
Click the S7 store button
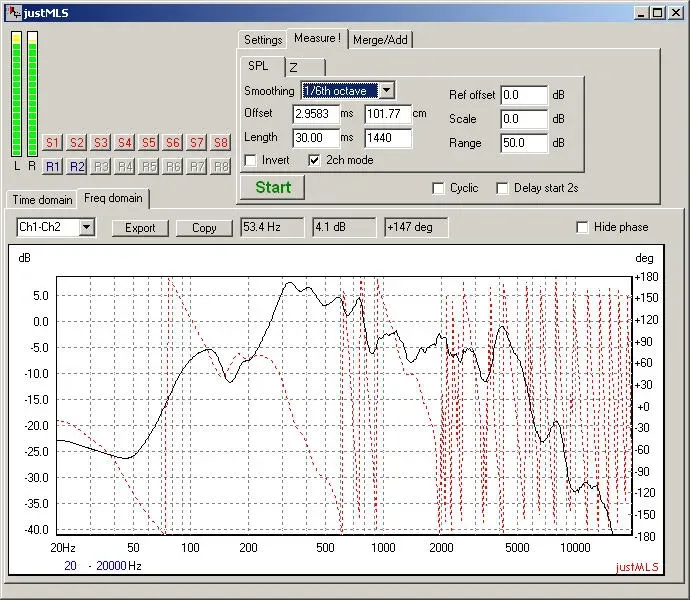197,143
